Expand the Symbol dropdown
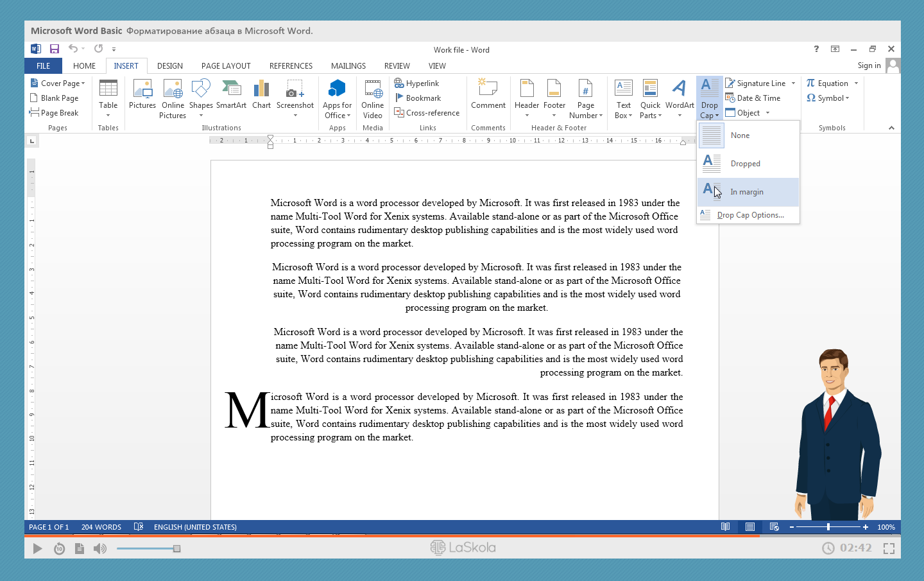The height and width of the screenshot is (581, 924). [x=828, y=98]
